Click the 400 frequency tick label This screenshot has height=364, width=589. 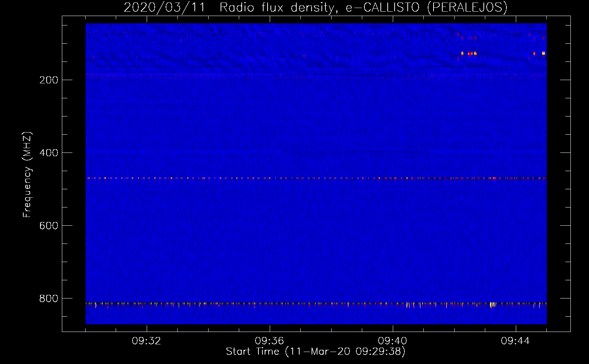click(49, 153)
